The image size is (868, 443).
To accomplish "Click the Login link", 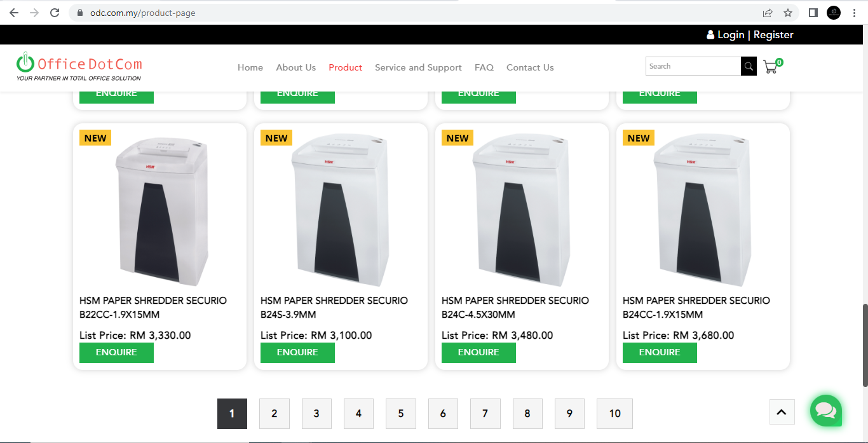I will (x=730, y=35).
